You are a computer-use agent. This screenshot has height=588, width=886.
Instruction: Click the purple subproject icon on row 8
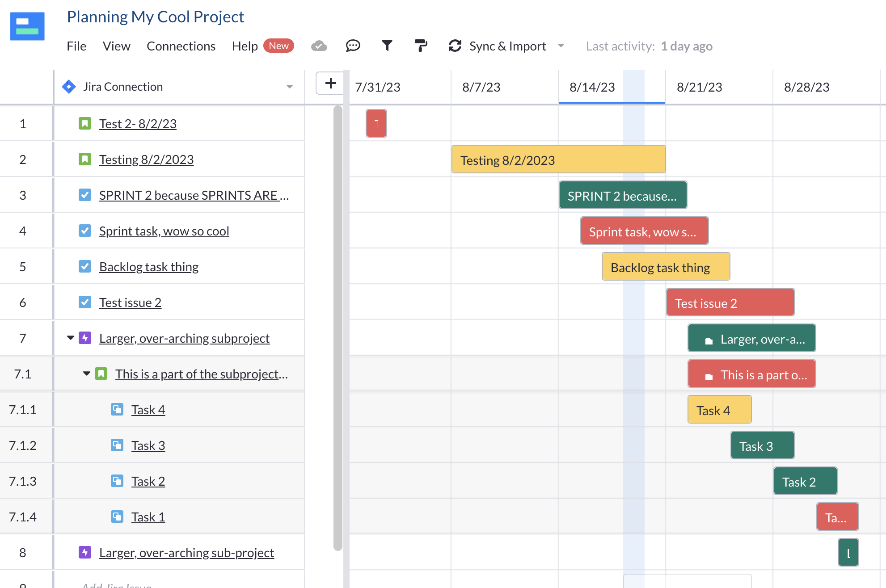click(x=84, y=552)
